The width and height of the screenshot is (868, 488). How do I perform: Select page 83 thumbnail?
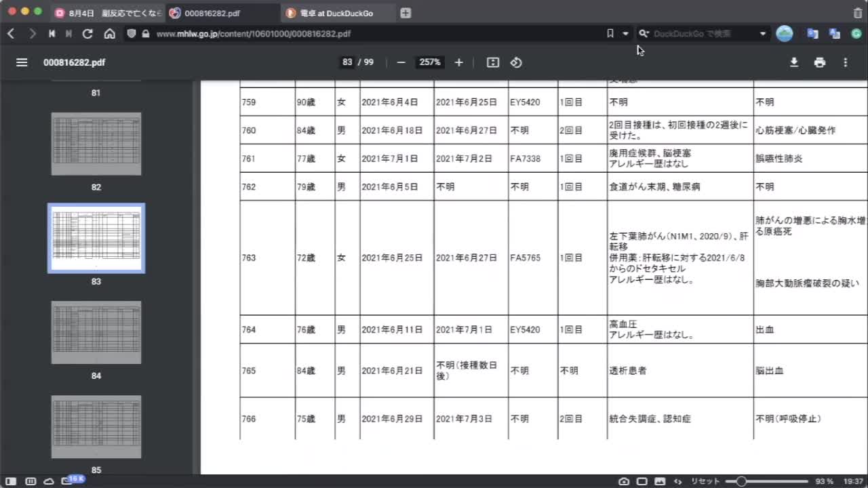tap(96, 238)
